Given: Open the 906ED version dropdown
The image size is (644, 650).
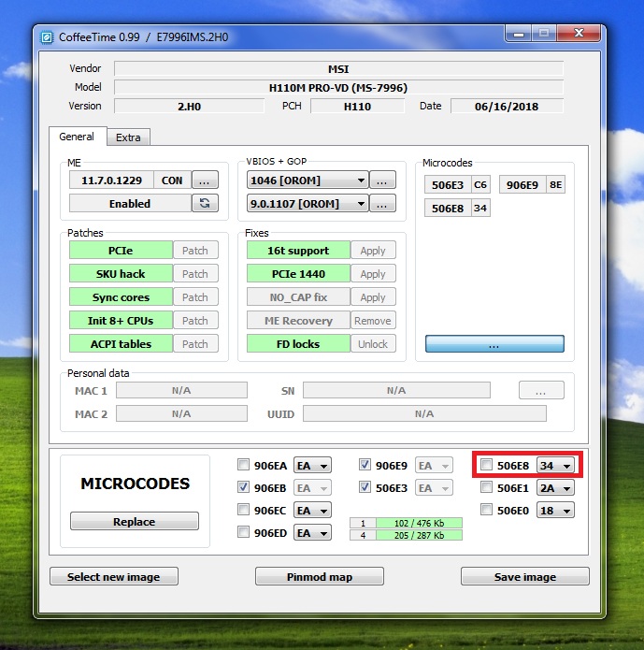Looking at the screenshot, I should pos(312,533).
